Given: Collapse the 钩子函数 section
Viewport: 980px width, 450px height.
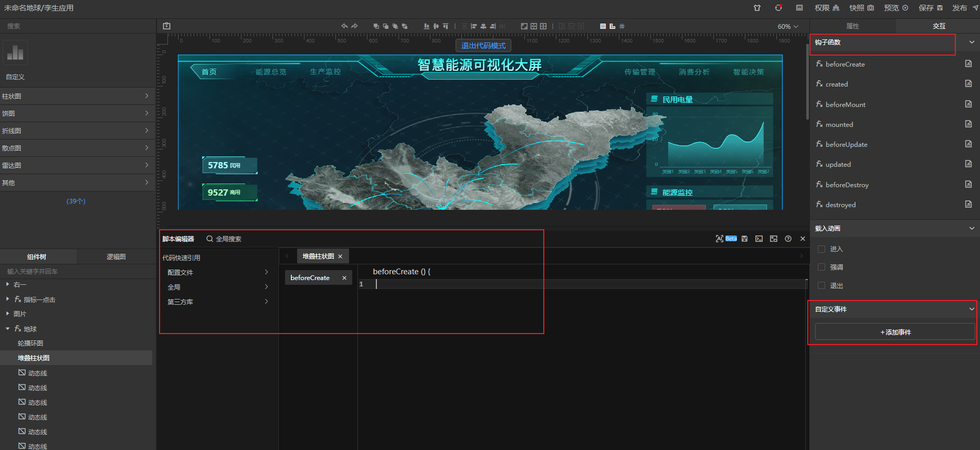Looking at the screenshot, I should click(x=972, y=42).
